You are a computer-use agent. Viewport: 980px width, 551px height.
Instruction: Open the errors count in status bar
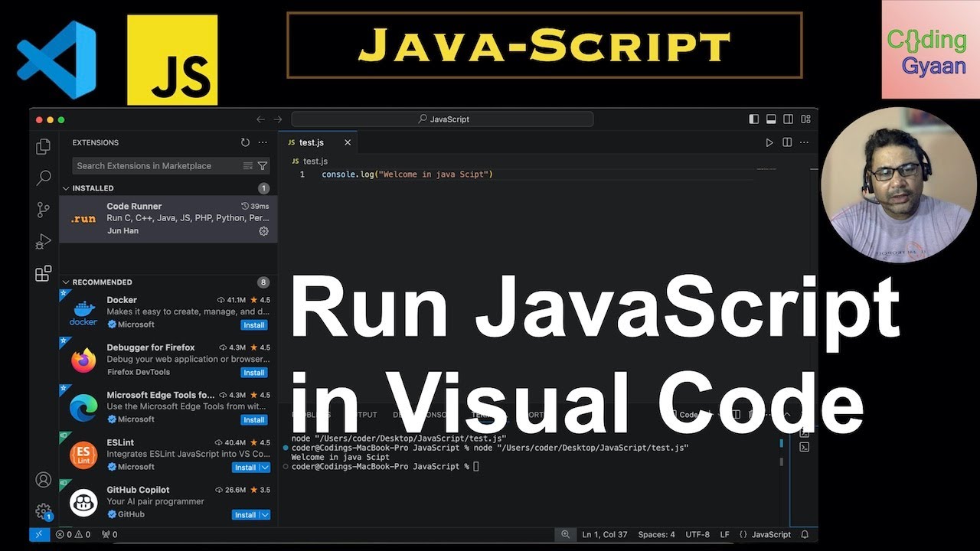pyautogui.click(x=73, y=534)
